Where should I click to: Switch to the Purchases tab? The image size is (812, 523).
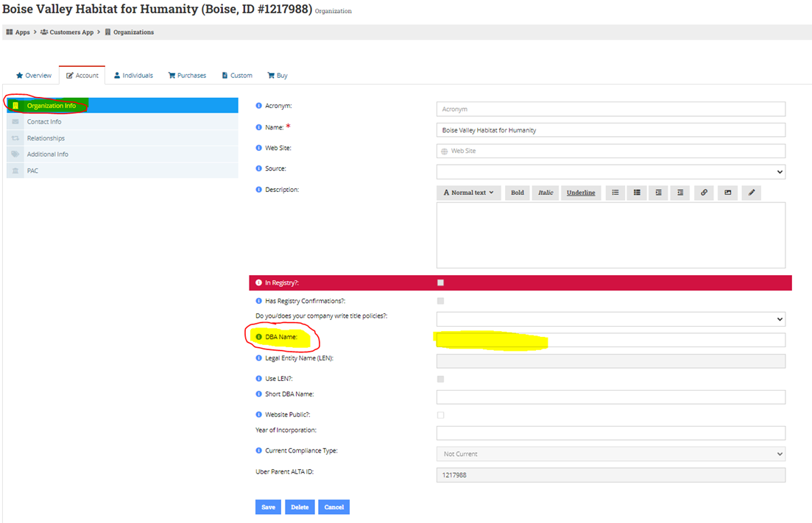point(187,76)
